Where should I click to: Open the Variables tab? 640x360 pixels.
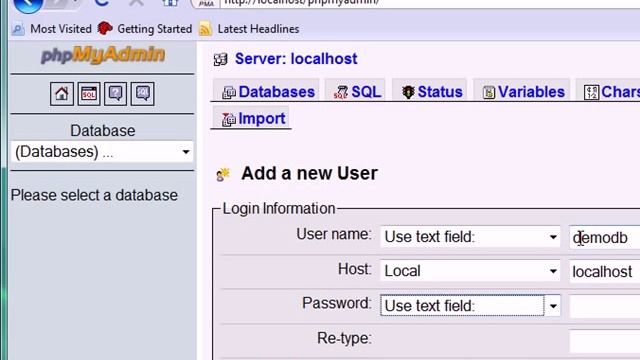(522, 91)
